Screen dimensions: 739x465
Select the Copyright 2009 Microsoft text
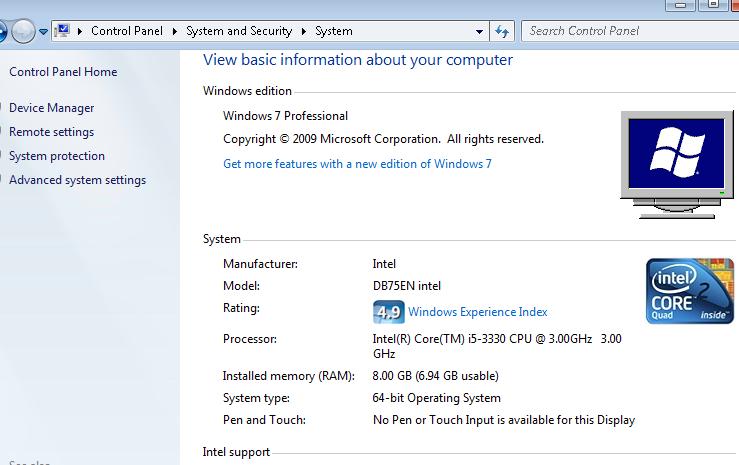[383, 139]
